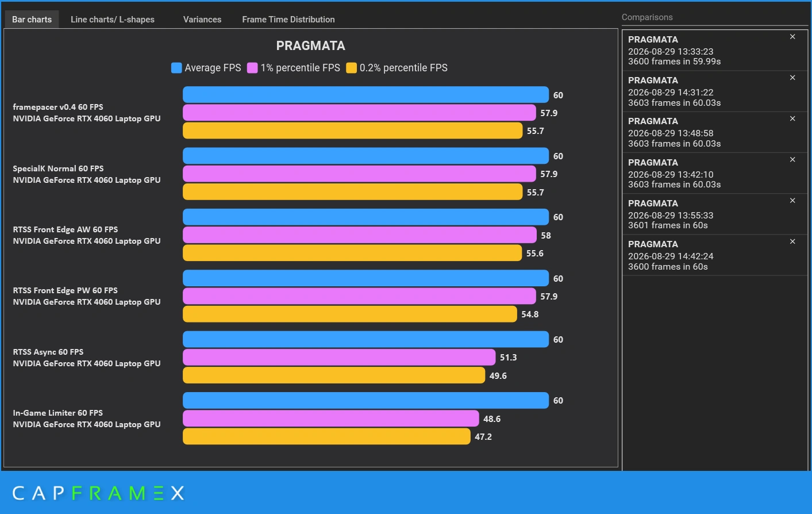
Task: Click the Comparisons panel heading
Action: click(x=647, y=17)
